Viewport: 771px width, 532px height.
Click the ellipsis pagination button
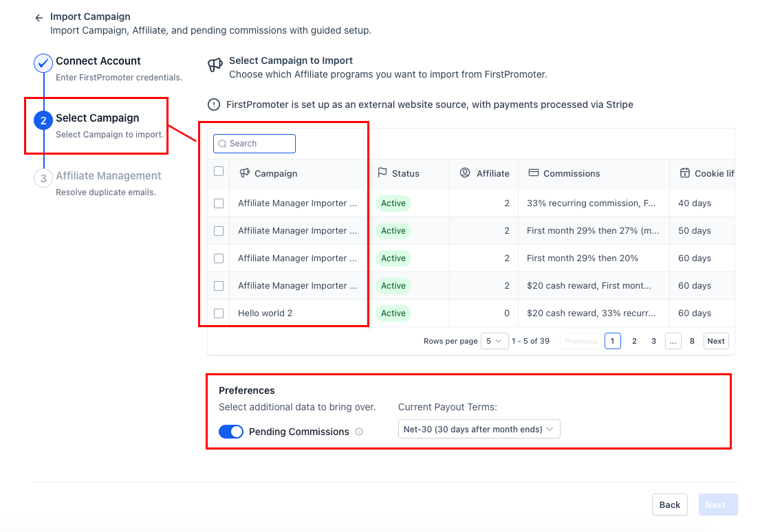pos(673,341)
